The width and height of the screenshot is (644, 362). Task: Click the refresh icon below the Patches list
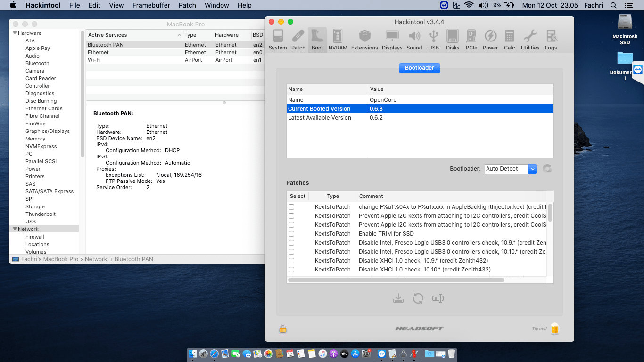[418, 298]
